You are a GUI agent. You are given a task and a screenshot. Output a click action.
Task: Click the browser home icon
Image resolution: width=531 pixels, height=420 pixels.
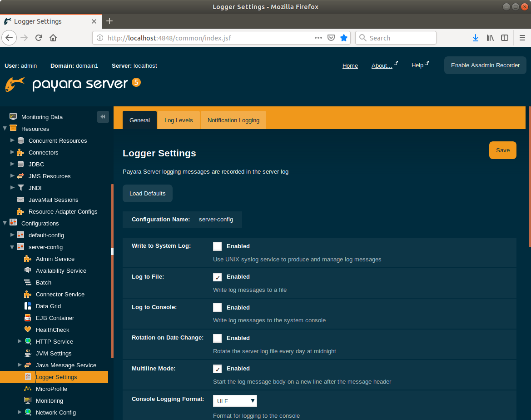coord(53,38)
